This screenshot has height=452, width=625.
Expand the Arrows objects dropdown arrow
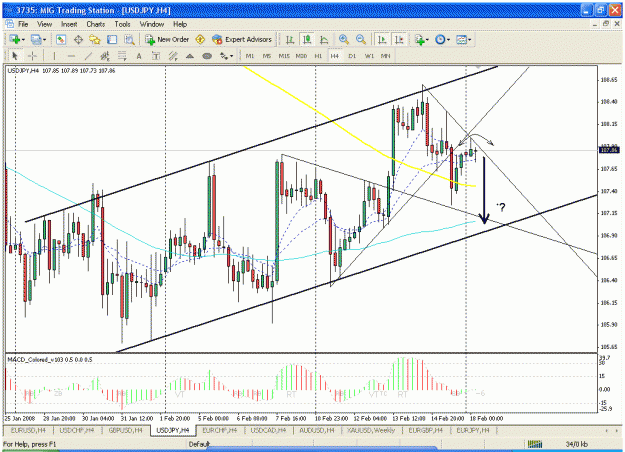click(x=231, y=56)
